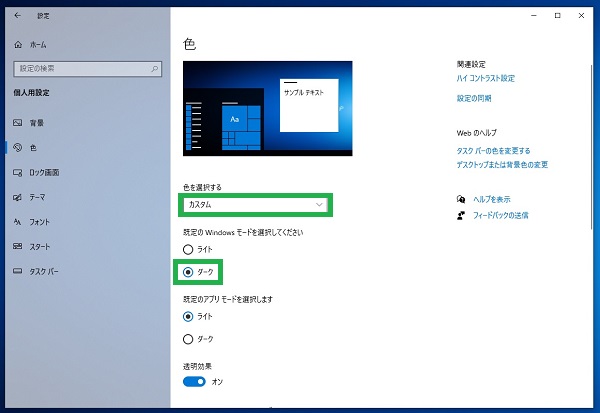Open the ホーム settings page
The height and width of the screenshot is (413, 600).
pos(38,45)
